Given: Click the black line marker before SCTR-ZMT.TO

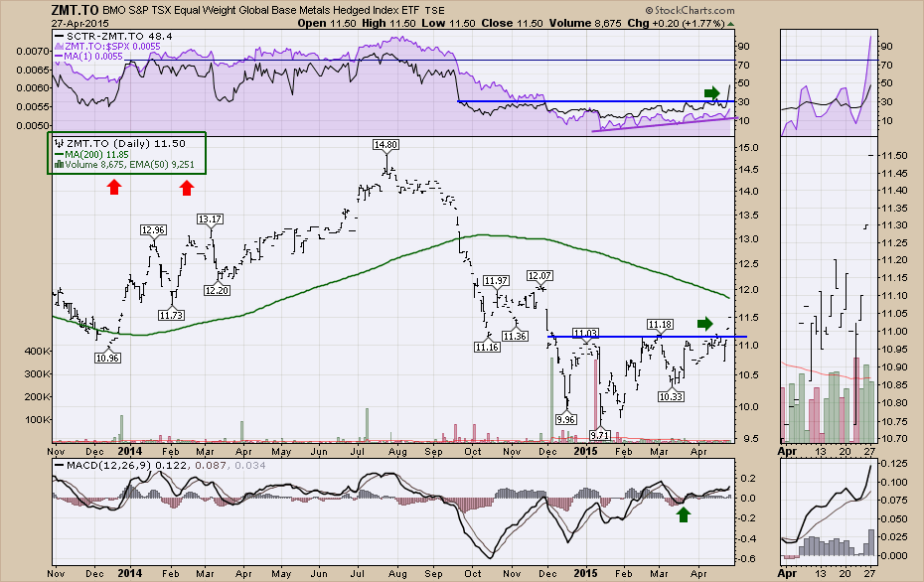Looking at the screenshot, I should point(59,36).
